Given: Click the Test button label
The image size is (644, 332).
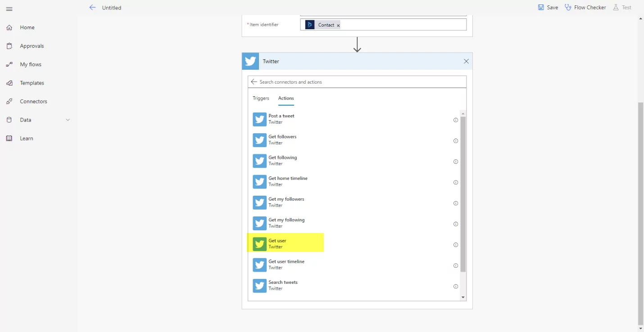Looking at the screenshot, I should click(x=627, y=8).
